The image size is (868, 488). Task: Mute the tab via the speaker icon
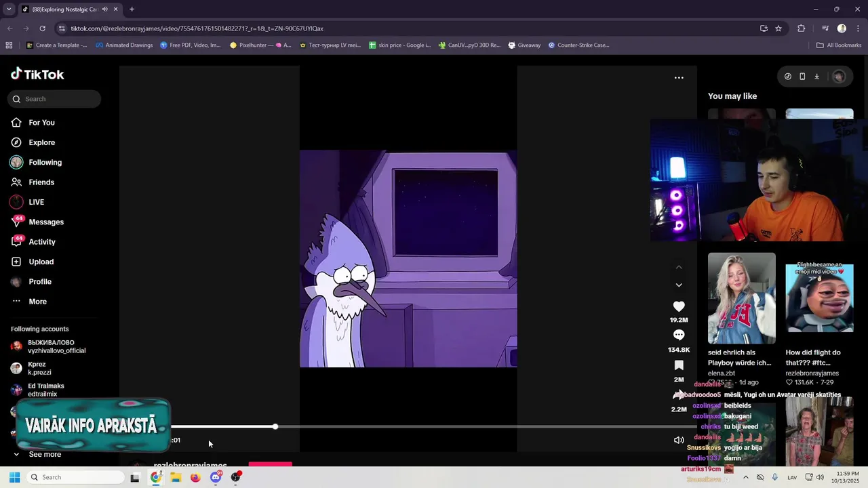click(x=104, y=9)
